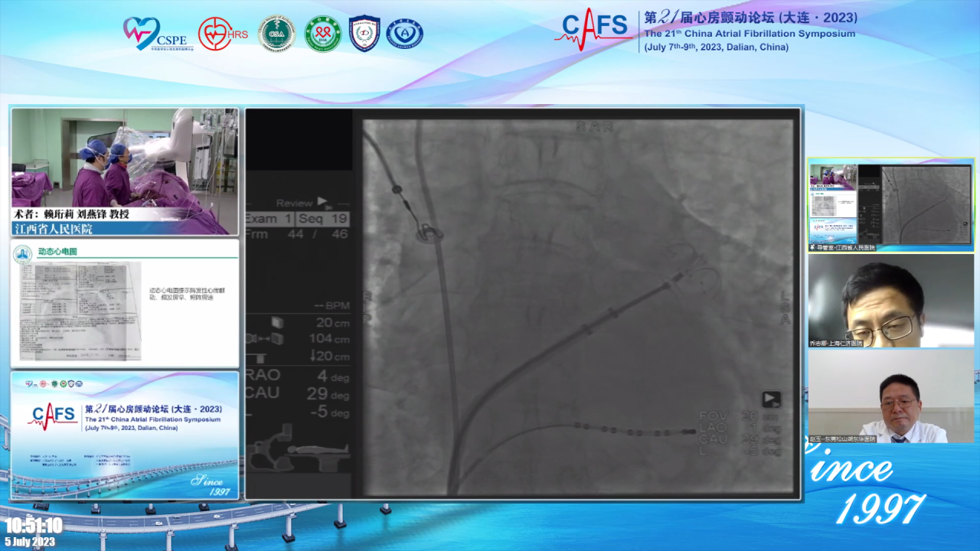This screenshot has width=980, height=551.
Task: Select the 赵玉 participant video tile
Action: coord(891,396)
